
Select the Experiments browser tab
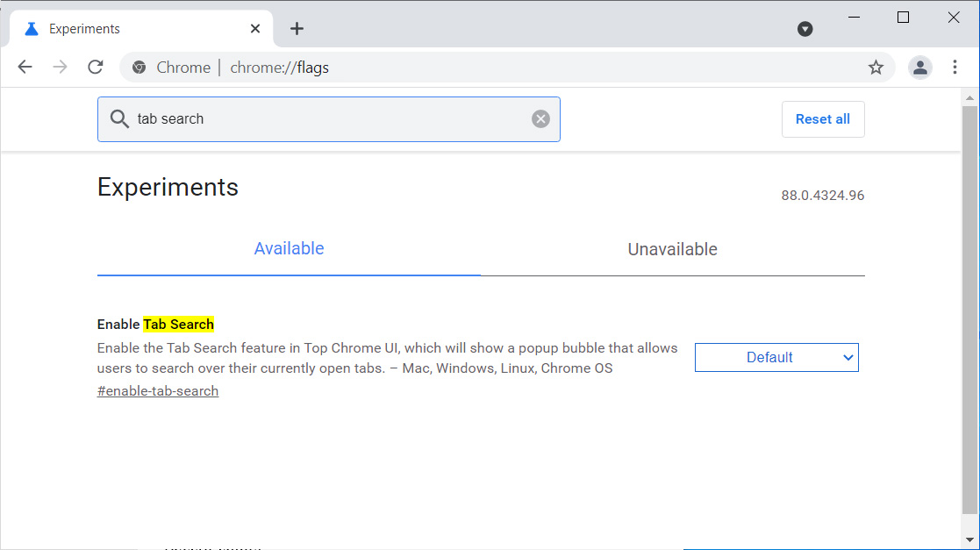click(x=141, y=29)
